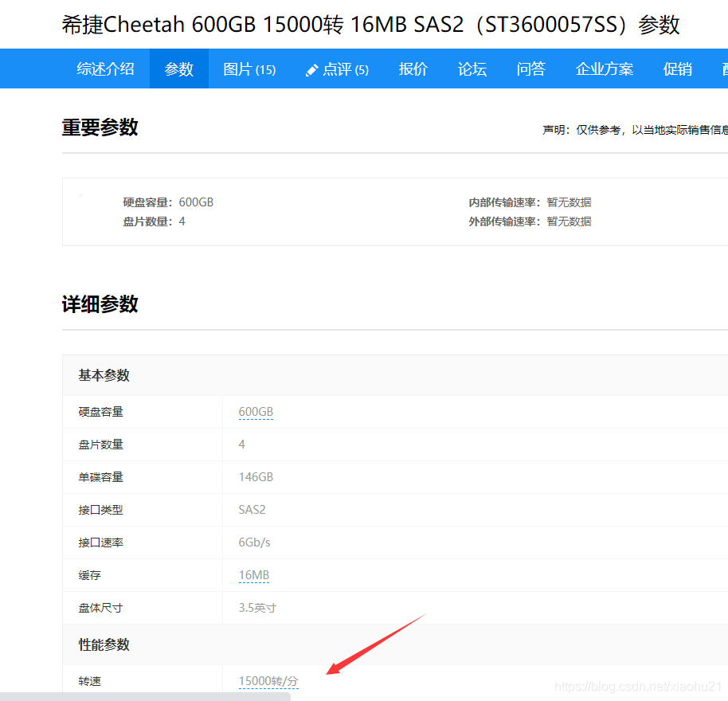Click the 盘体尺寸 row label
This screenshot has width=728, height=701.
point(100,608)
